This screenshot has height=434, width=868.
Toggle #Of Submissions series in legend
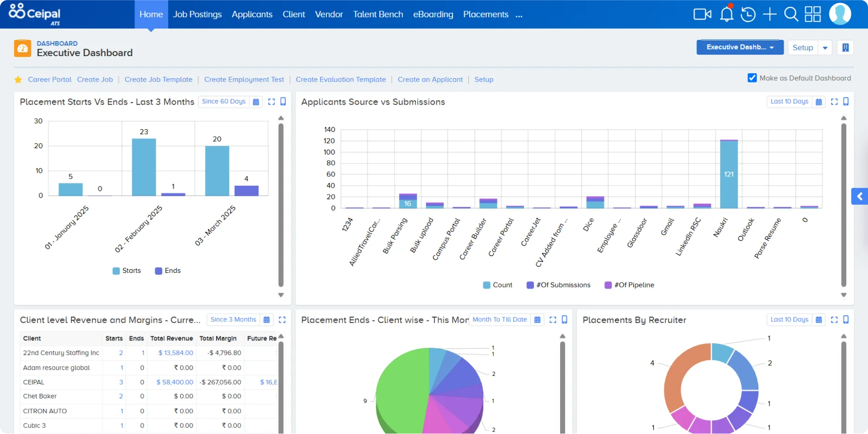click(559, 285)
